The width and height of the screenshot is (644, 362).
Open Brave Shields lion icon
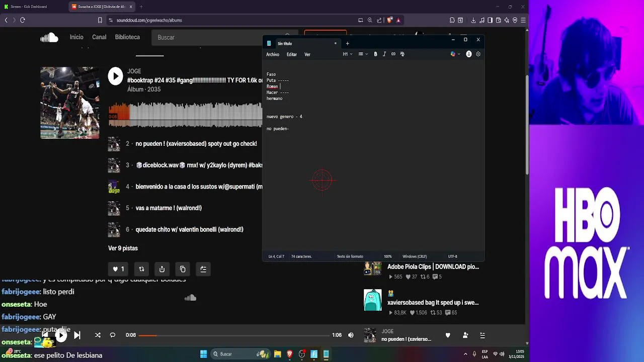pyautogui.click(x=389, y=20)
